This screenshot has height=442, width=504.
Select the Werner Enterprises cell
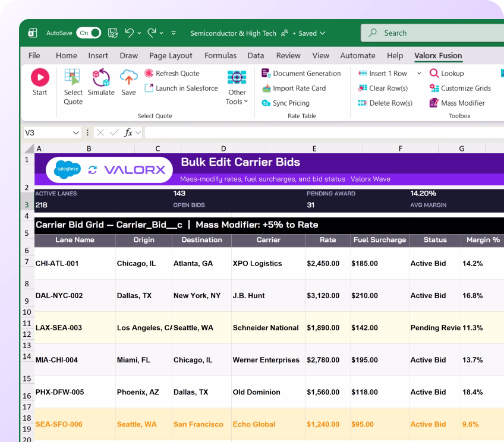tap(269, 360)
